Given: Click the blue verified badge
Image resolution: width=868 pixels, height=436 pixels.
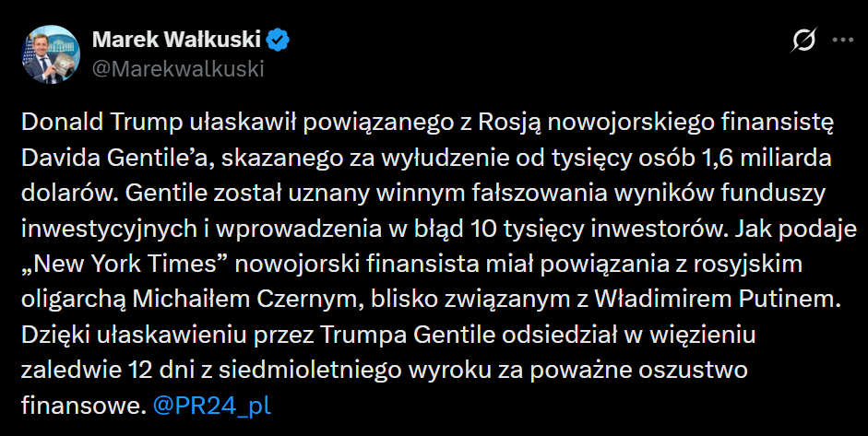Looking at the screenshot, I should tap(279, 40).
